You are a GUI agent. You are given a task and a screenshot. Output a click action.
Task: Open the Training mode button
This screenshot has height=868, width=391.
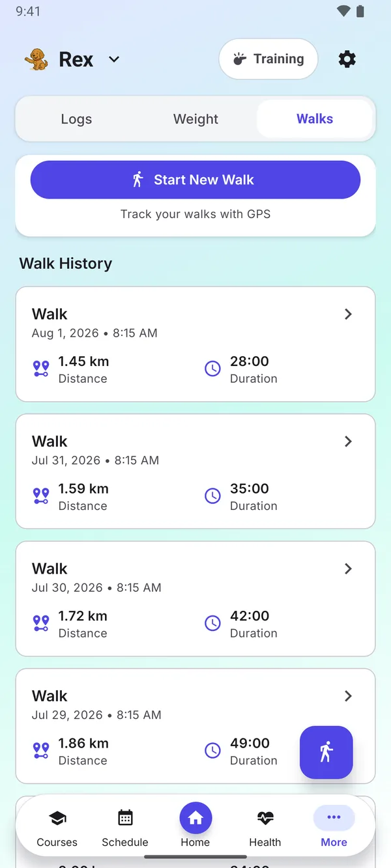(268, 59)
